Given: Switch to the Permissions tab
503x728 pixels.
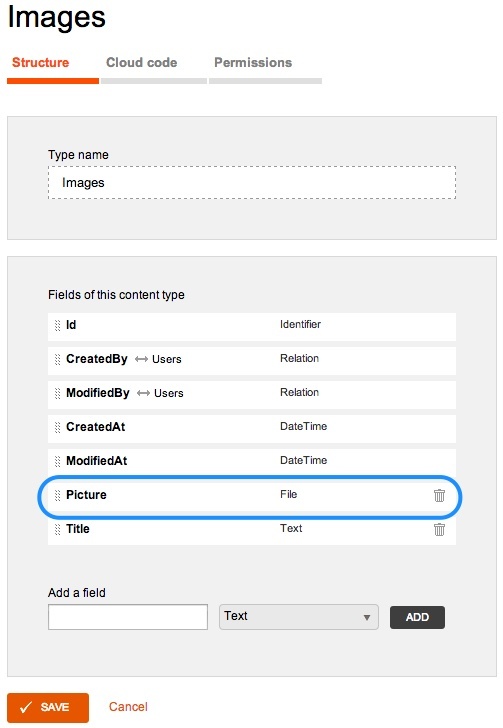Looking at the screenshot, I should tap(253, 63).
